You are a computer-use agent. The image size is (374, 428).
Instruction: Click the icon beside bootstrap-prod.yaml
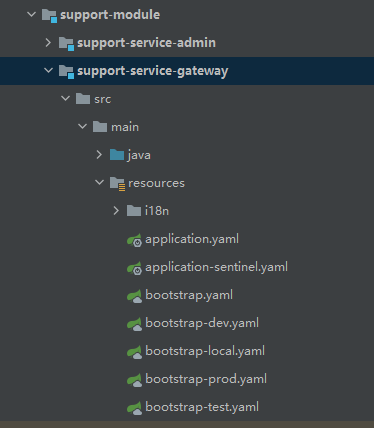[x=135, y=380]
